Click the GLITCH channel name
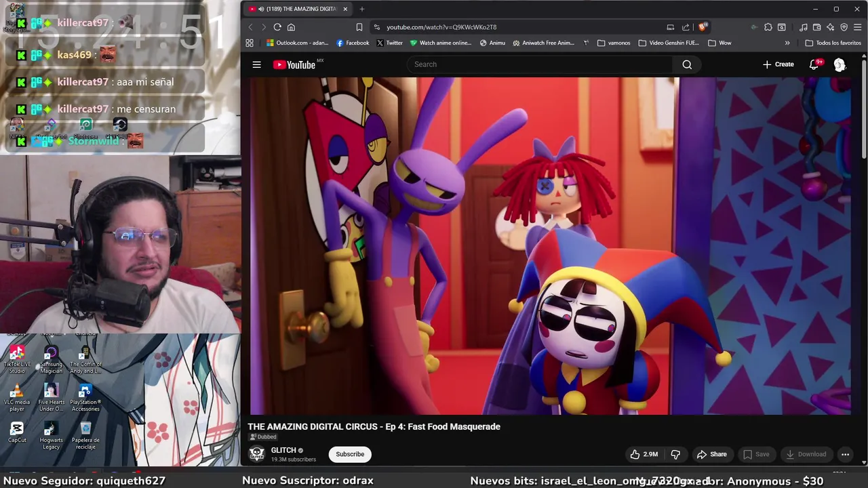Viewport: 868px width, 488px height. tap(283, 450)
